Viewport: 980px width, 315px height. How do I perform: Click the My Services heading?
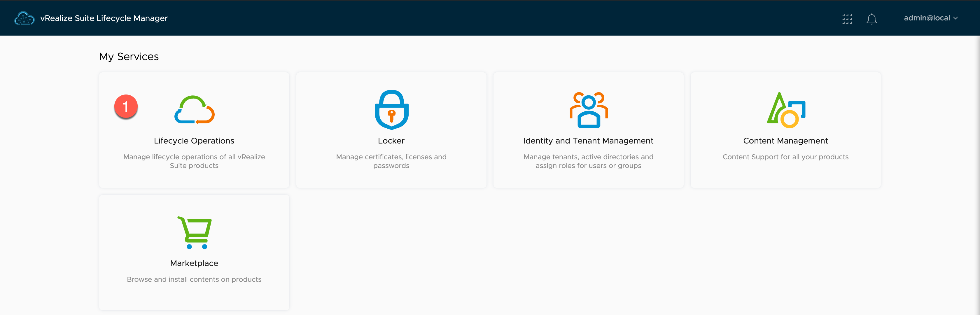pyautogui.click(x=129, y=57)
